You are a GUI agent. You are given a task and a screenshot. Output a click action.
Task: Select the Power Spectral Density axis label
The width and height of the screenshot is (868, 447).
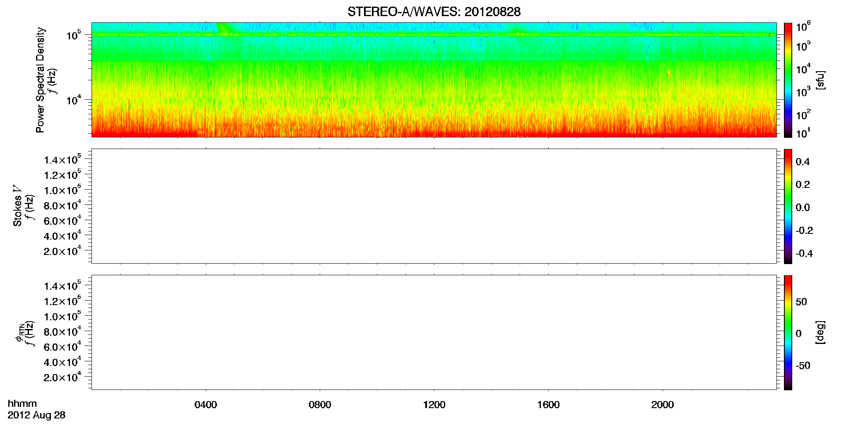click(x=40, y=80)
